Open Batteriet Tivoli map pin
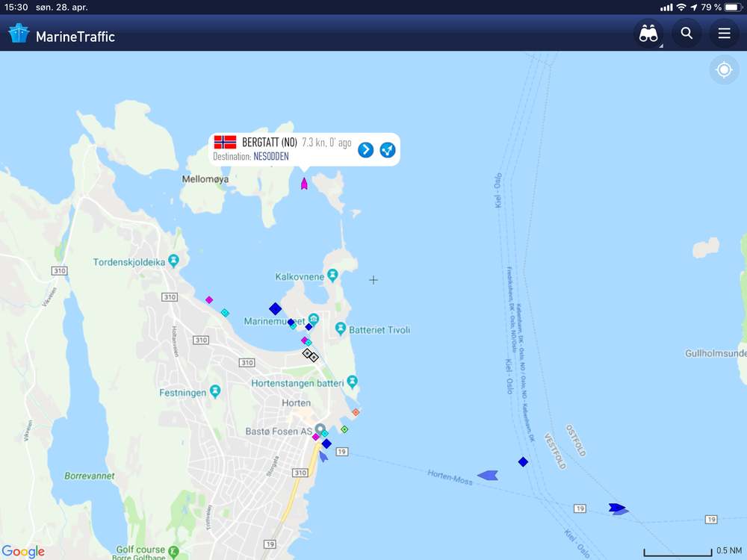Viewport: 747px width, 560px height. 340,329
